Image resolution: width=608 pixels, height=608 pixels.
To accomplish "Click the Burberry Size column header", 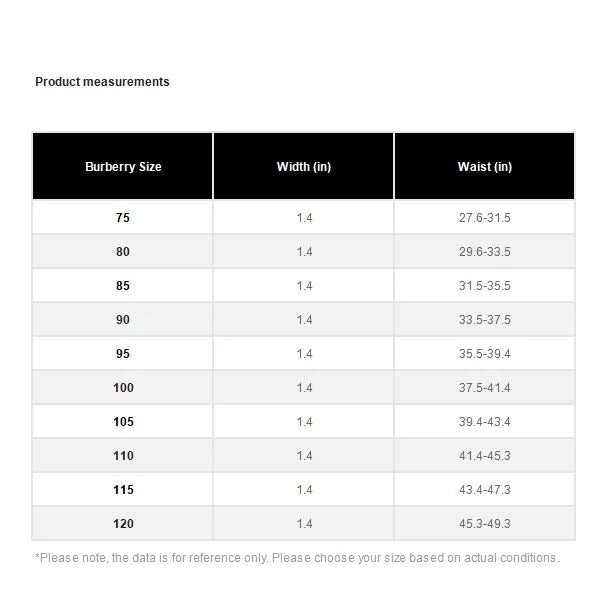I will click(x=123, y=167).
